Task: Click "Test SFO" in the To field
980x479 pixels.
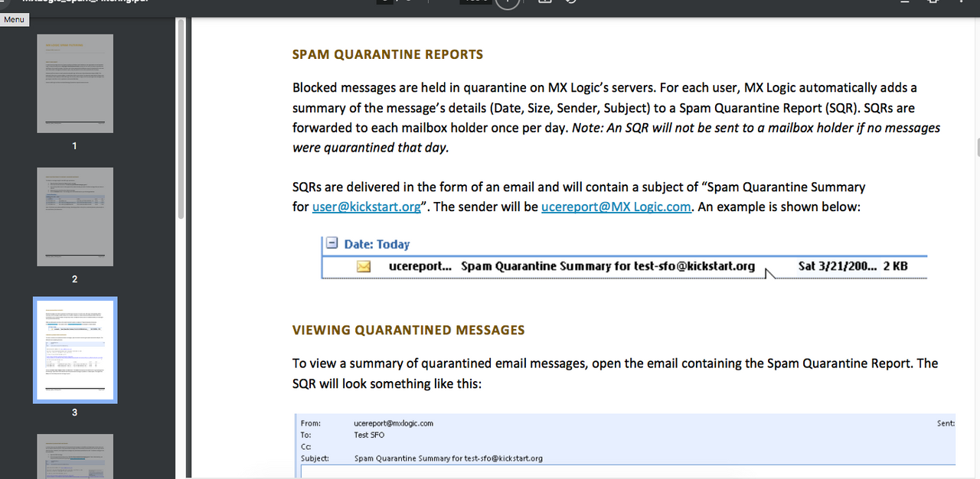Action: [x=369, y=435]
